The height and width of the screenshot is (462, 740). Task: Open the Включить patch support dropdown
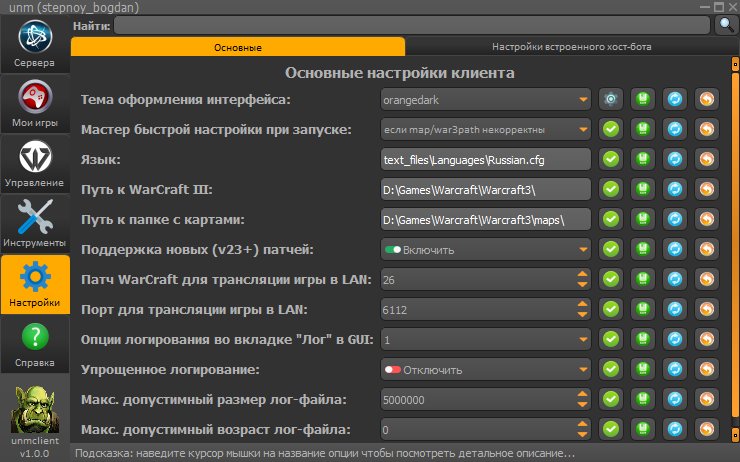[486, 250]
